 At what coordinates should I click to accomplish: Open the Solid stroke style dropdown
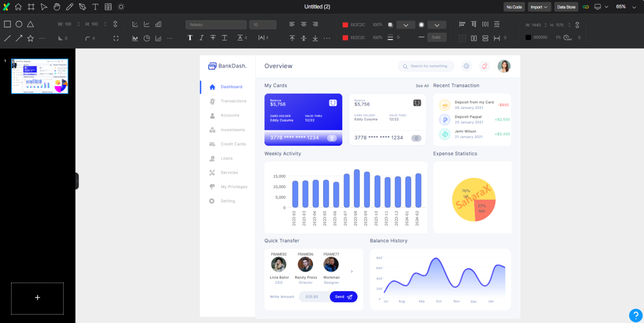click(x=437, y=37)
